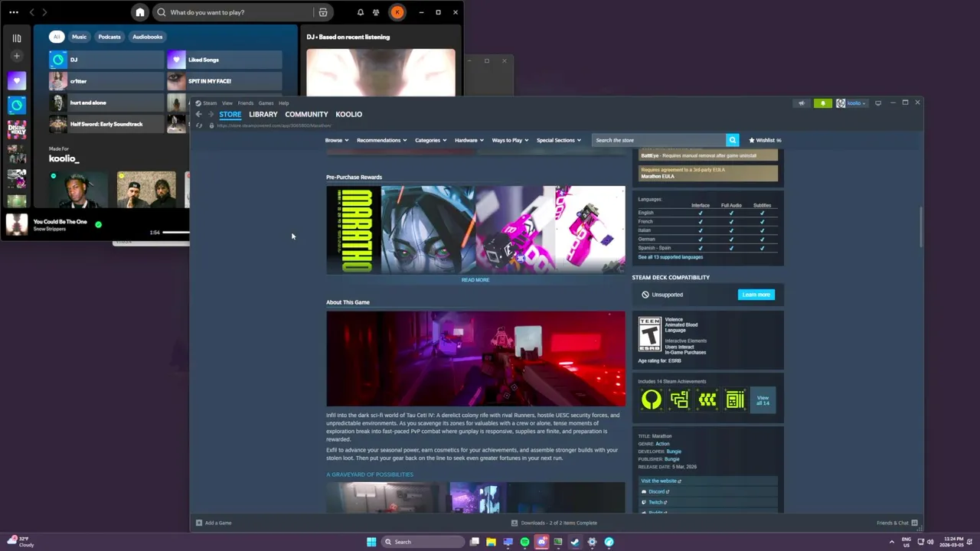Open the Games menu in Steam
This screenshot has height=551, width=980.
(266, 103)
